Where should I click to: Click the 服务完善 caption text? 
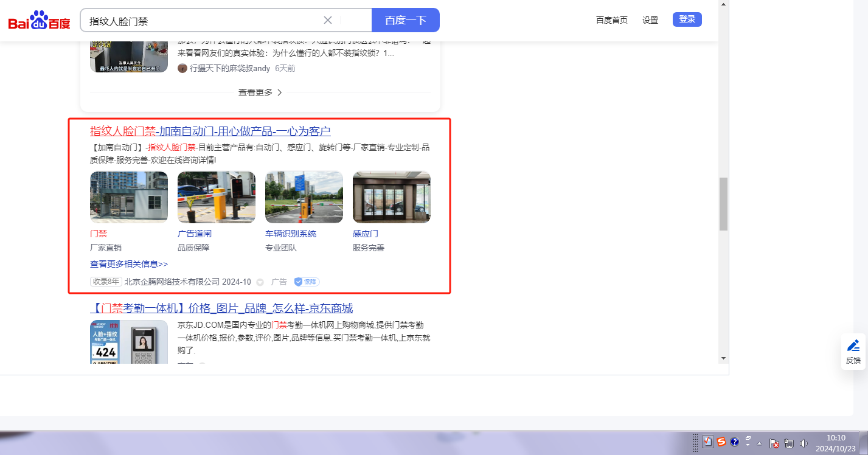point(369,248)
